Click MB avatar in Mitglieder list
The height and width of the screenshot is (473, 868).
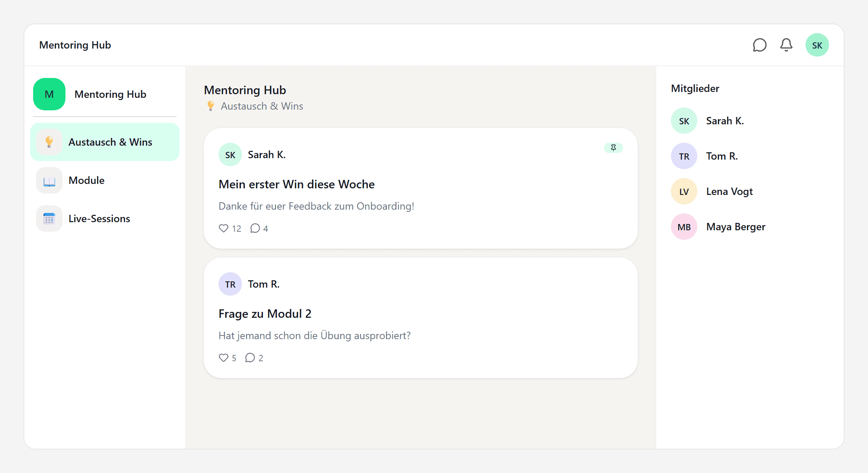click(x=684, y=227)
